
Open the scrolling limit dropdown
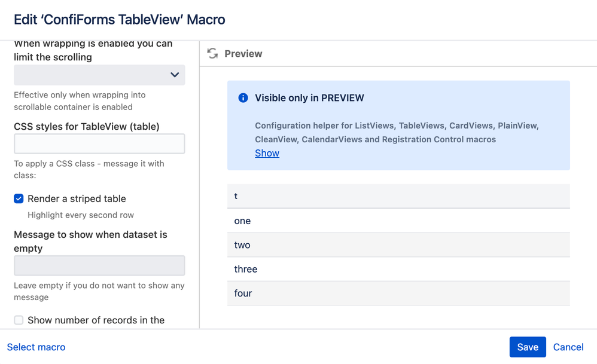99,75
